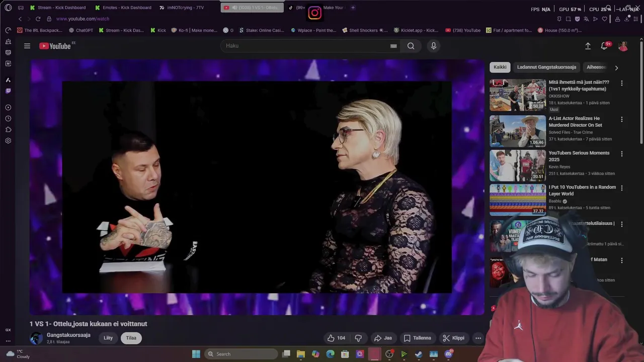Click the Gangstakuorsaaja channel avatar
644x362 pixels.
(36, 338)
